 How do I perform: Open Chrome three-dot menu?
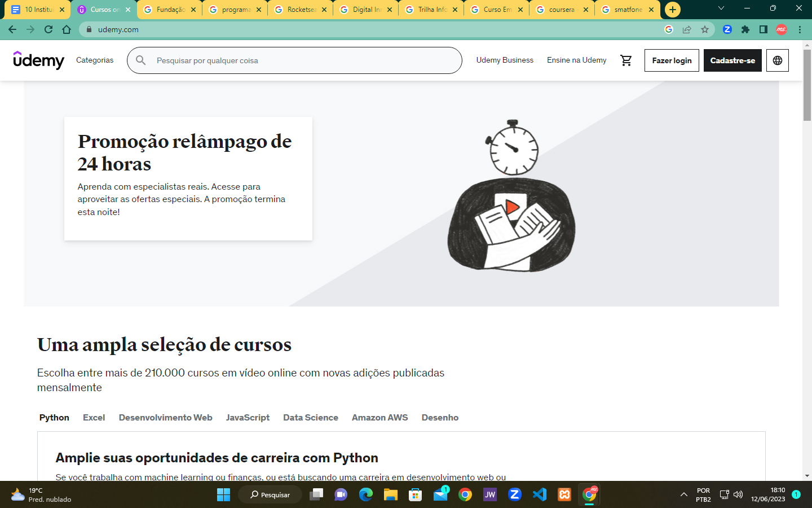point(800,29)
